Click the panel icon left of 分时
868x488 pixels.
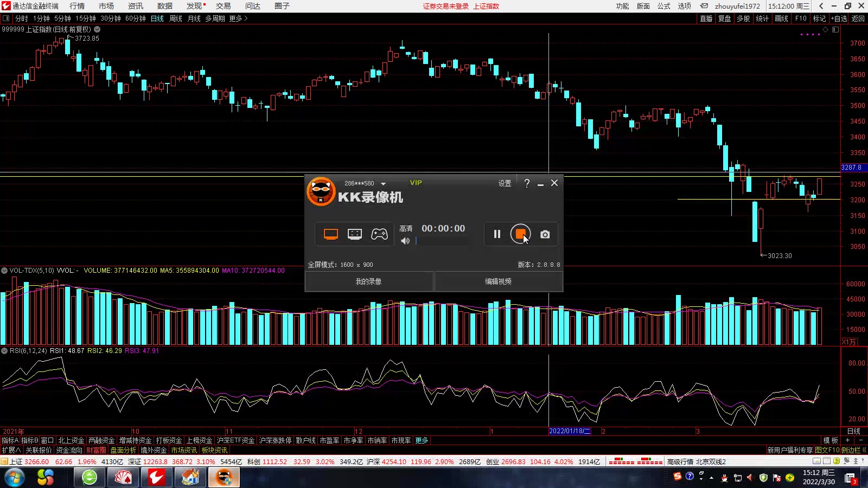coord(6,18)
